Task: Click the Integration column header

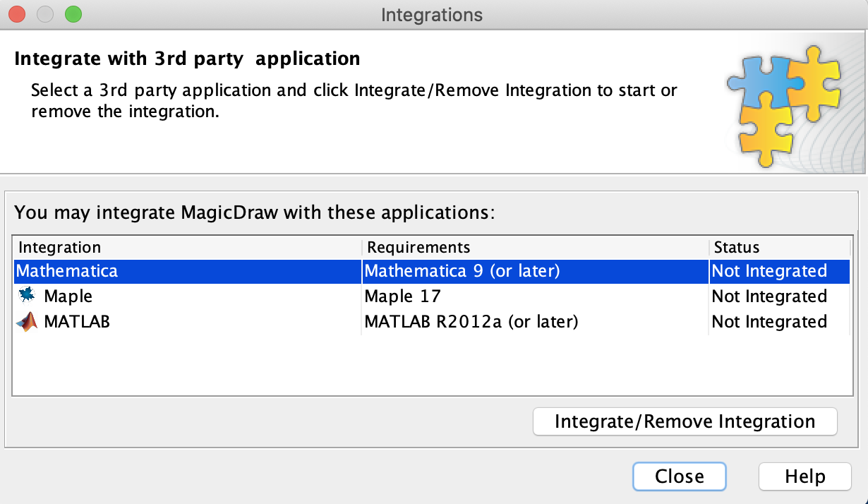Action: click(60, 248)
